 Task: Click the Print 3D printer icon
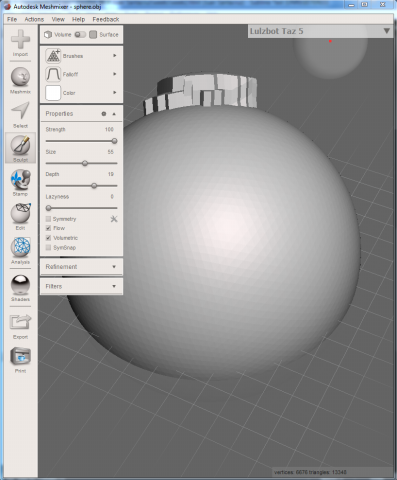coord(20,356)
